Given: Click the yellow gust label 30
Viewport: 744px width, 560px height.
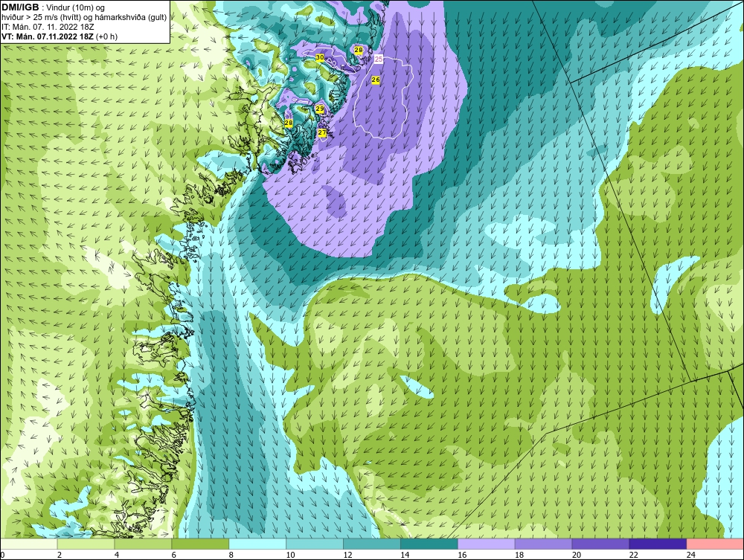Looking at the screenshot, I should [320, 57].
